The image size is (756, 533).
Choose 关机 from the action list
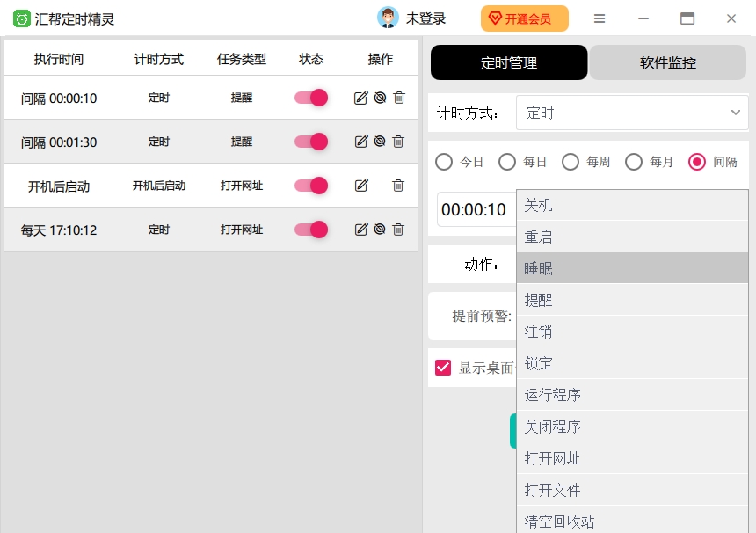632,205
